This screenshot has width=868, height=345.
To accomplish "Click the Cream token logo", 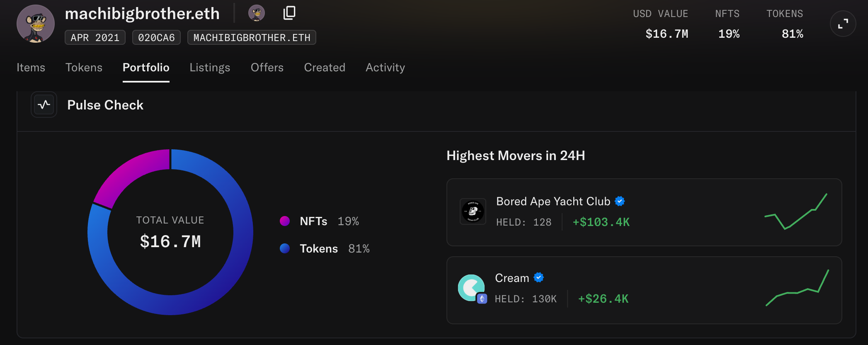I will click(472, 288).
